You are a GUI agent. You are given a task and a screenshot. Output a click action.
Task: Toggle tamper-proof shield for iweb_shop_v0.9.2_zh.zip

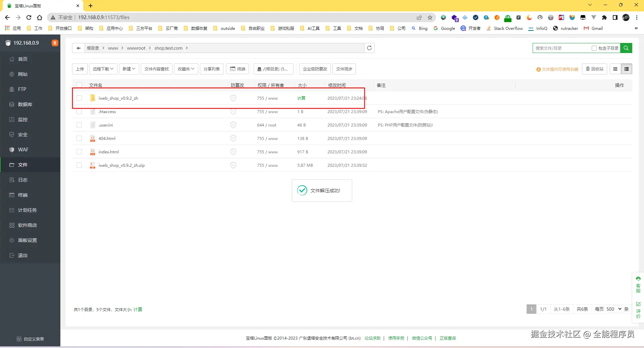(x=233, y=165)
